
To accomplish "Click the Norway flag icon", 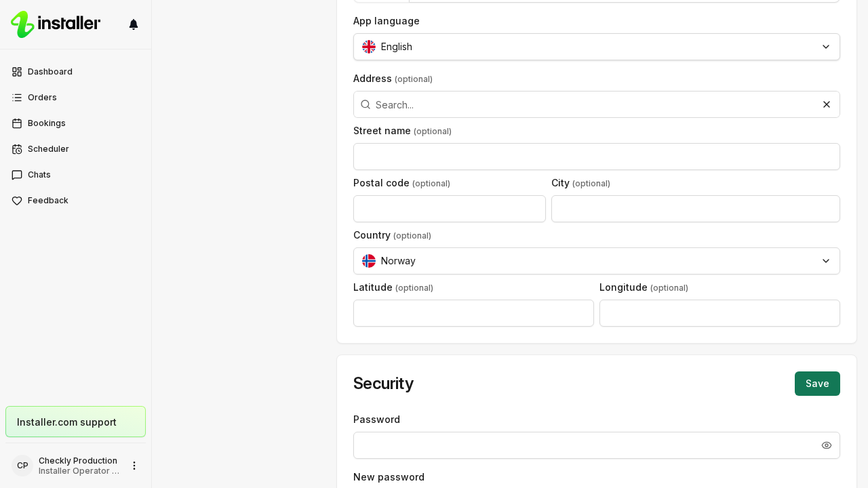I will (x=369, y=261).
